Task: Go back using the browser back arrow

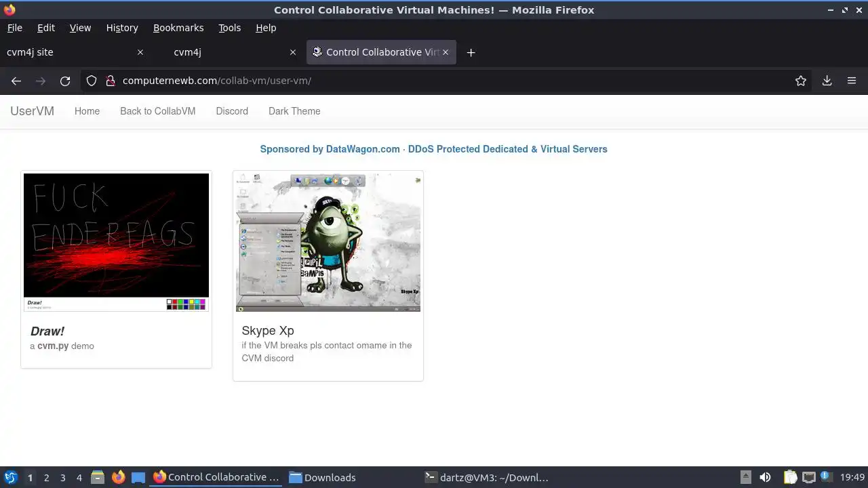Action: [16, 81]
